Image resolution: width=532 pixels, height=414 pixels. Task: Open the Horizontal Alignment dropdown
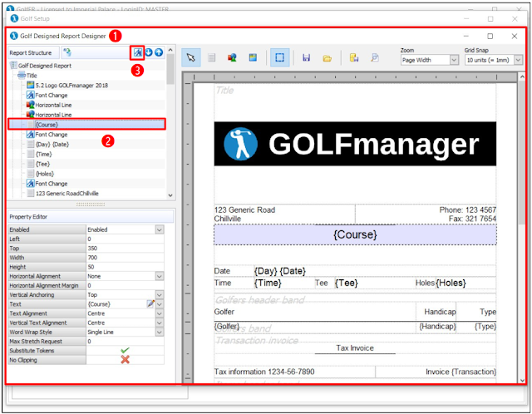[159, 276]
